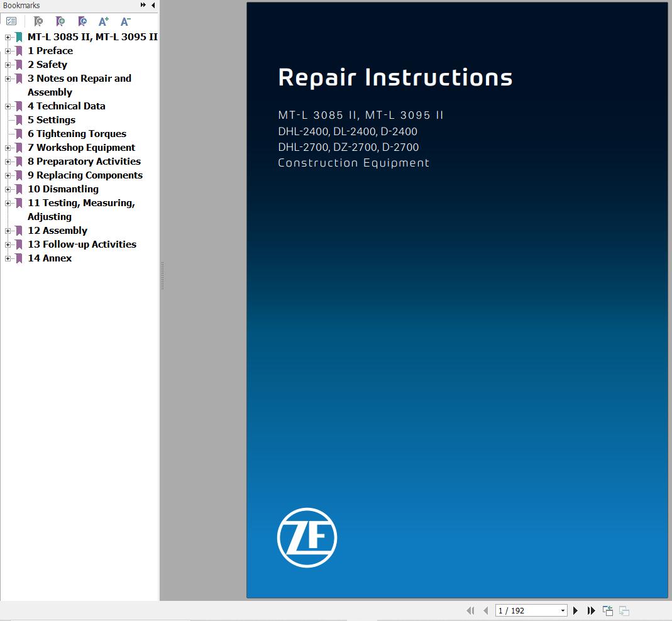Increase bookmark text size with A+ icon
Screen dimensions: 672x621
click(104, 21)
